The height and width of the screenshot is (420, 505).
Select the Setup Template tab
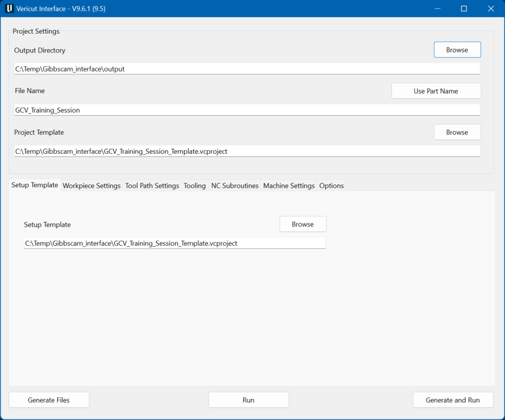click(x=35, y=185)
